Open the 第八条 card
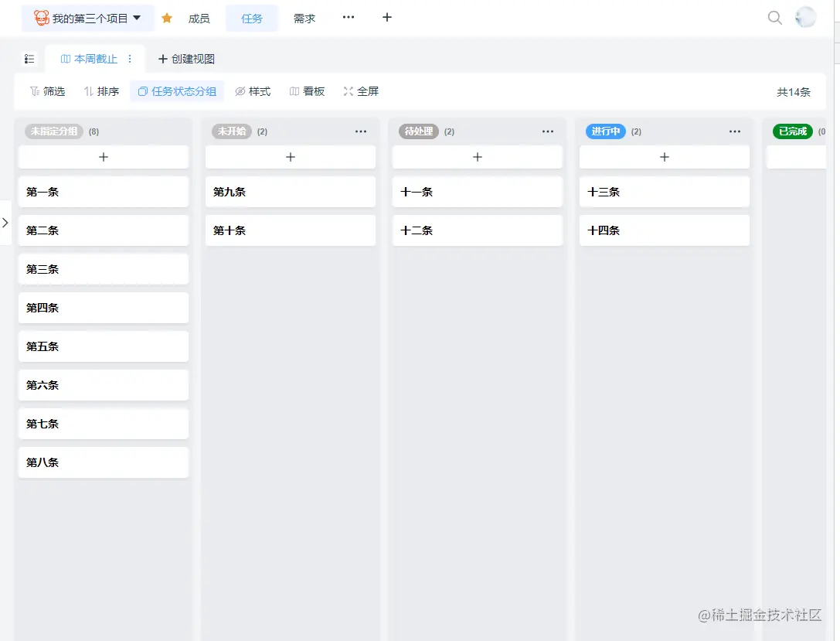 tap(104, 462)
